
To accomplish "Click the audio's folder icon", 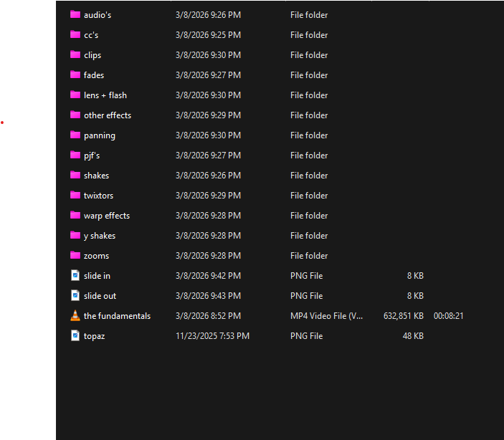I will pyautogui.click(x=75, y=14).
